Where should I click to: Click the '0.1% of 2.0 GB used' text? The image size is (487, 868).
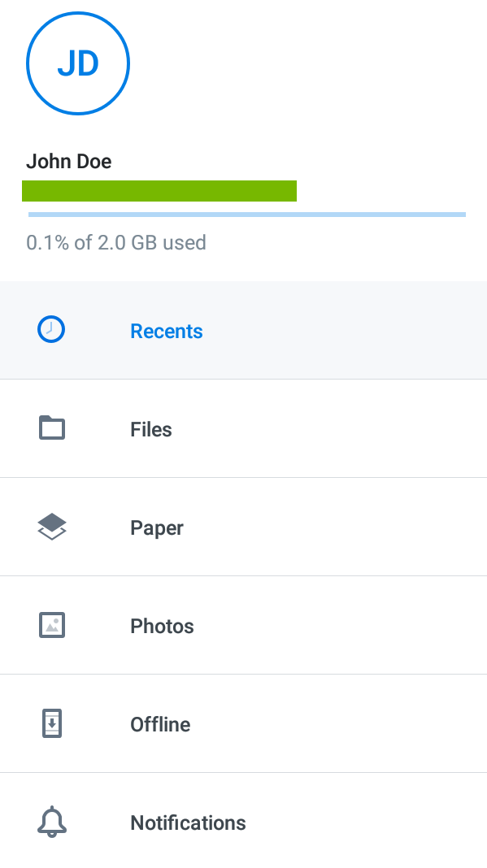coord(116,242)
